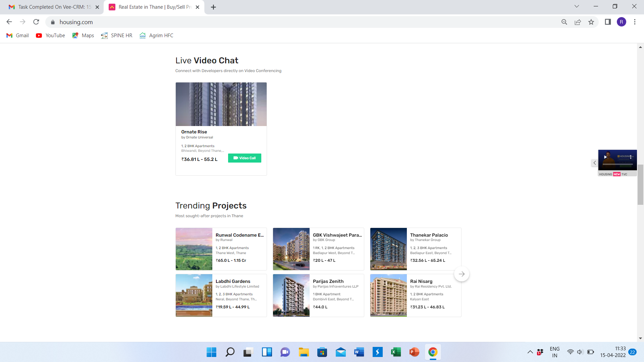Click the browser back arrow
Screen dimensions: 644x362
9,22
